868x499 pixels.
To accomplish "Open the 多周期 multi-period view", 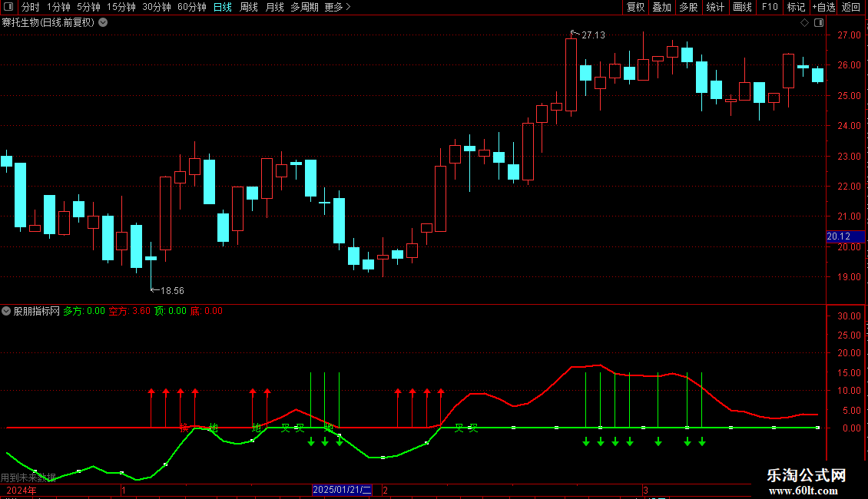I will (304, 7).
